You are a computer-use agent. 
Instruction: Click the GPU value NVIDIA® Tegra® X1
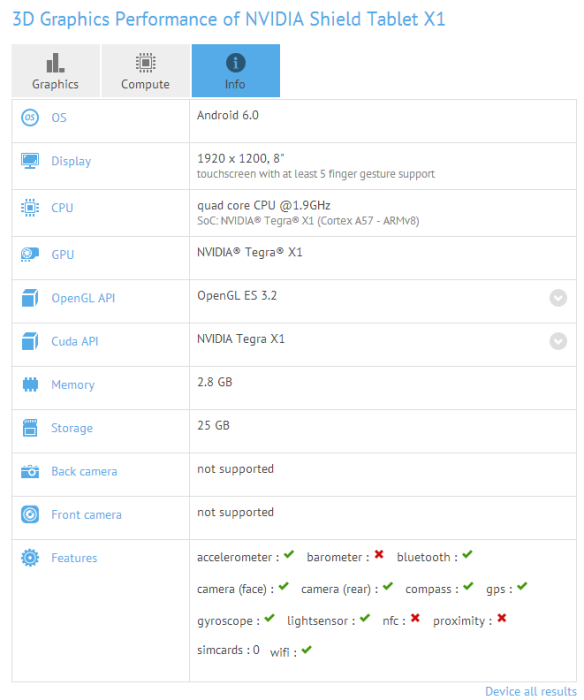[x=250, y=252]
